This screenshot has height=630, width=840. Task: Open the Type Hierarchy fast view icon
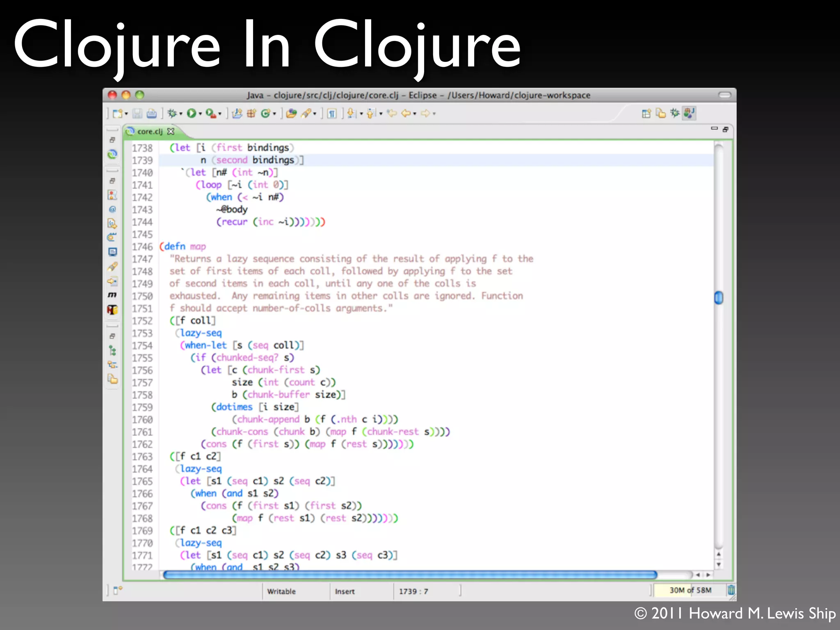112,351
